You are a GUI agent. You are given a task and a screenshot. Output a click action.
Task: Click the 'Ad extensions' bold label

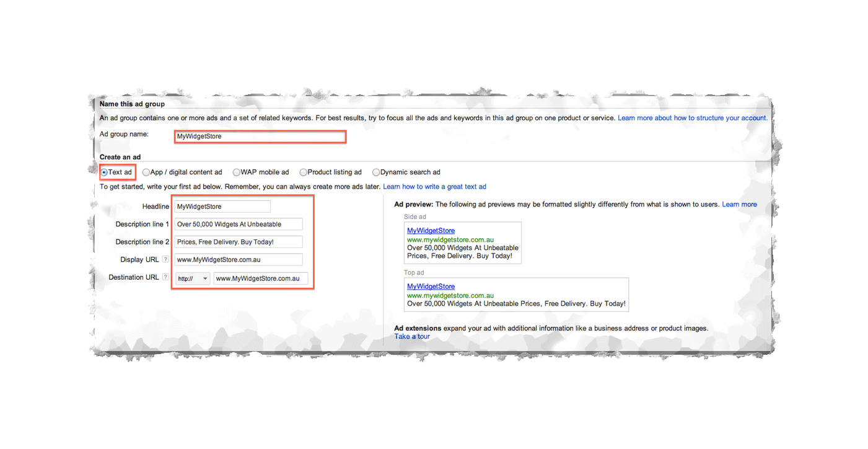[418, 328]
